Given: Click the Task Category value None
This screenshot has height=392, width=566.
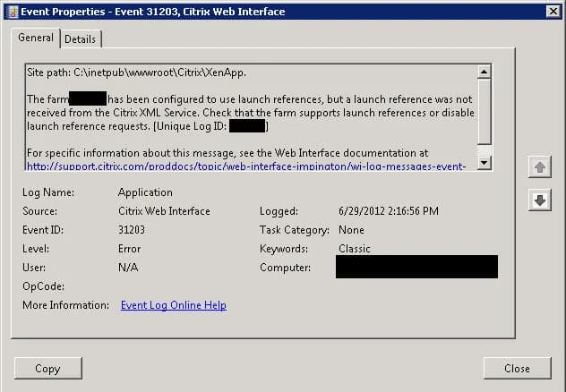Looking at the screenshot, I should click(x=351, y=230).
